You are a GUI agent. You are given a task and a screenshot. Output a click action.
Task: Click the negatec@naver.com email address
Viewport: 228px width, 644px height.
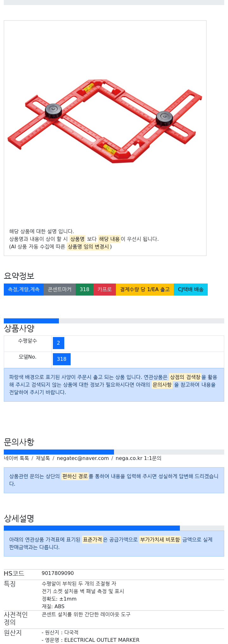click(83, 458)
